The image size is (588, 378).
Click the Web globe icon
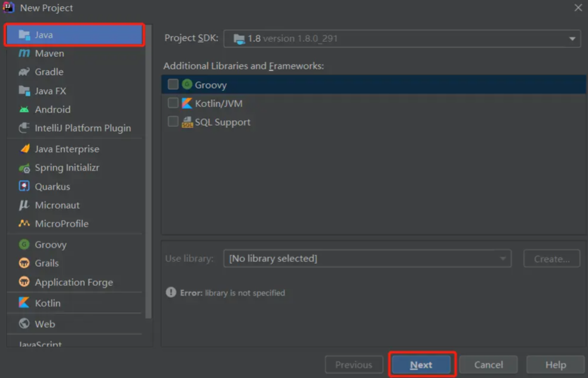coord(24,323)
